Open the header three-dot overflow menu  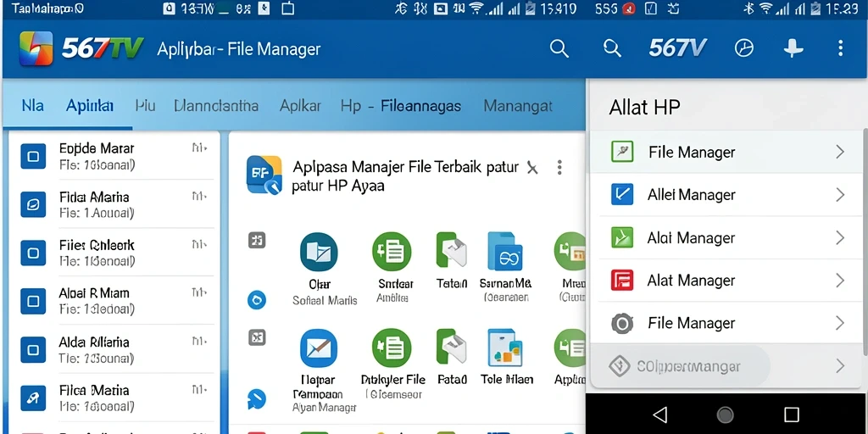point(840,48)
